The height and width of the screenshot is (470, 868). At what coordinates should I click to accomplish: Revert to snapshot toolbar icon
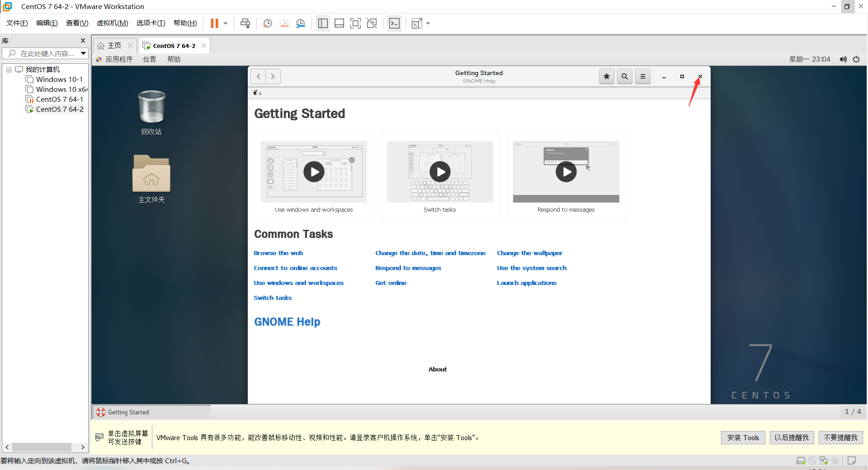click(x=284, y=24)
